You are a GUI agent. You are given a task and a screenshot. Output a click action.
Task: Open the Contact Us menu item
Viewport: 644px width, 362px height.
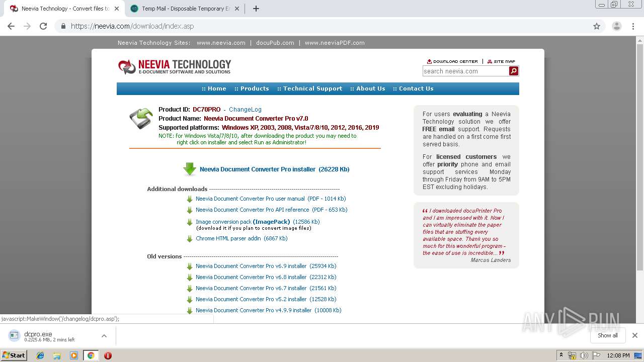point(413,88)
